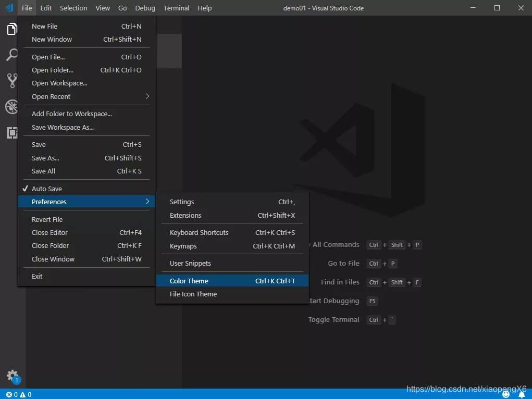The image size is (532, 399).
Task: Open the Debug menu
Action: pos(145,8)
